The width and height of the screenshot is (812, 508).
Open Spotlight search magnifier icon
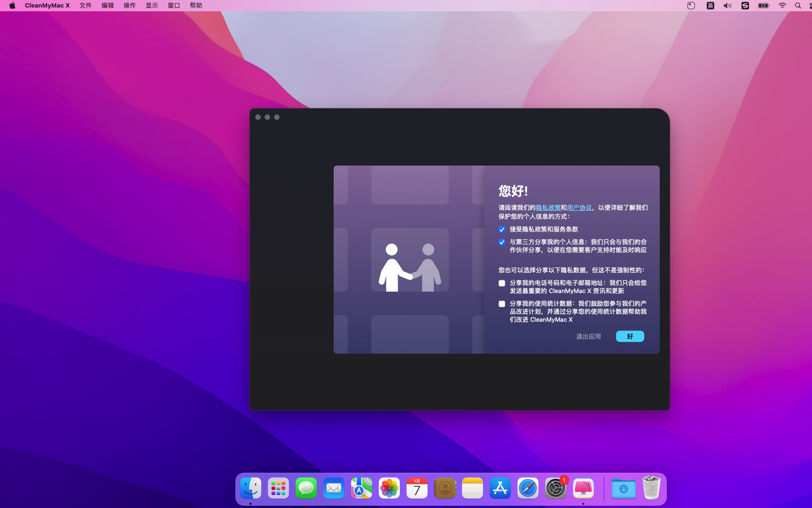[797, 6]
